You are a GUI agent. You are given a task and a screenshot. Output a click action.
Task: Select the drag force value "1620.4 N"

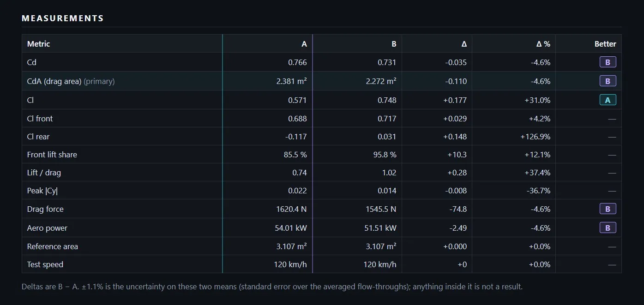coord(291,209)
